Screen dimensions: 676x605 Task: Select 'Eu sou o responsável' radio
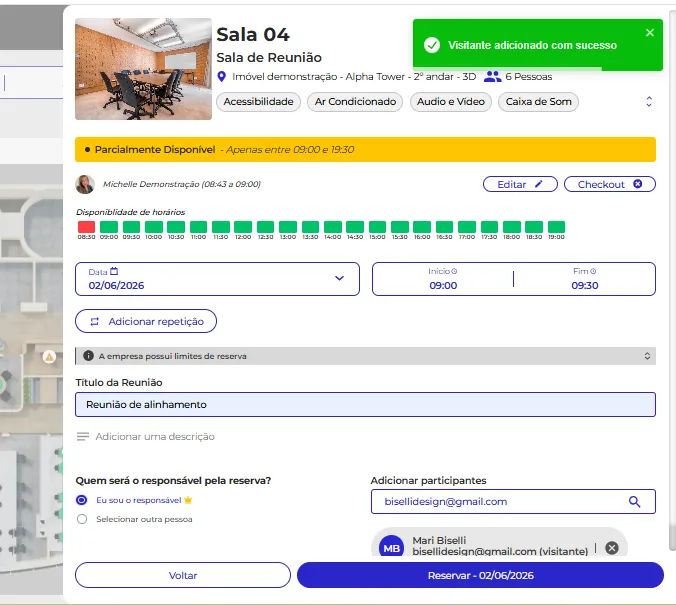click(x=81, y=500)
